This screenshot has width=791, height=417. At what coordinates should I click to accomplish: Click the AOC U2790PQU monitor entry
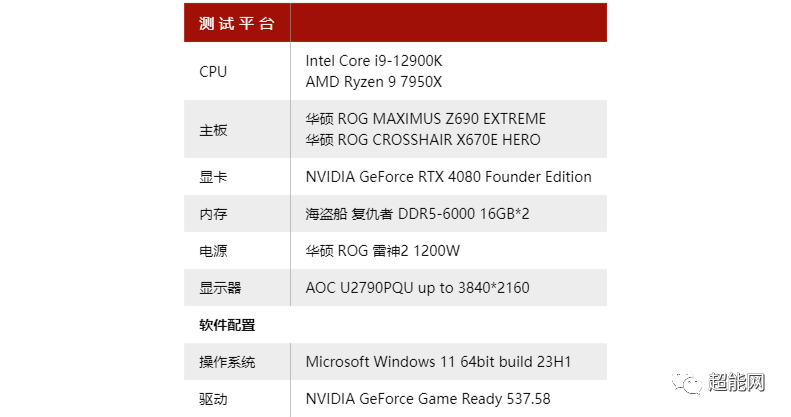pyautogui.click(x=417, y=288)
